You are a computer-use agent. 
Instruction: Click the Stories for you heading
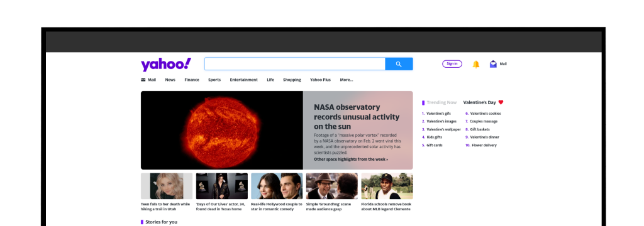(x=162, y=222)
